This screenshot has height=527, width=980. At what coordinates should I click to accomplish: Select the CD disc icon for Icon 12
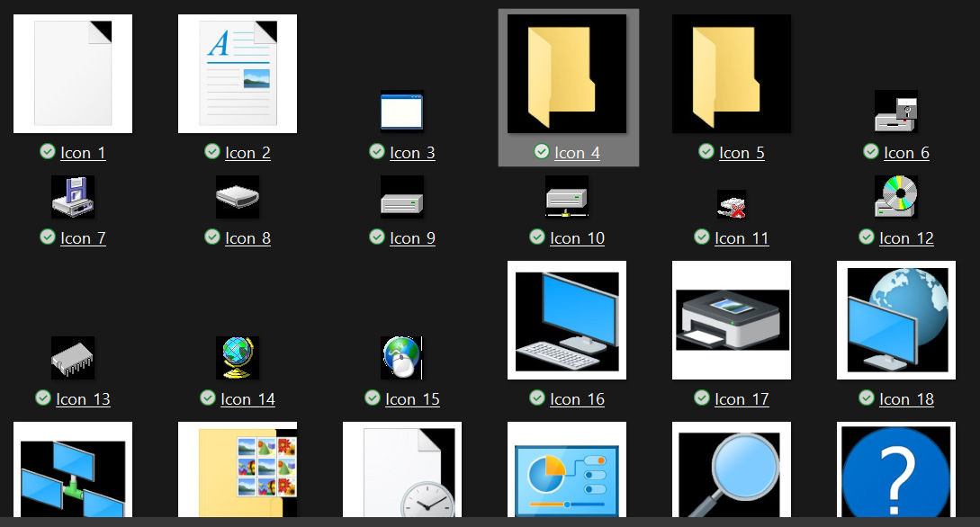(896, 196)
